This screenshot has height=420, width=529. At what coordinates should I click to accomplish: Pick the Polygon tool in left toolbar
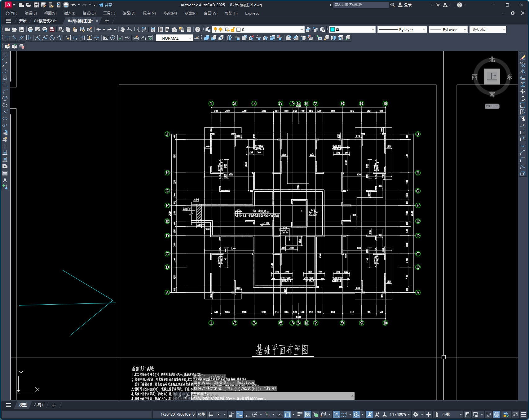5,78
